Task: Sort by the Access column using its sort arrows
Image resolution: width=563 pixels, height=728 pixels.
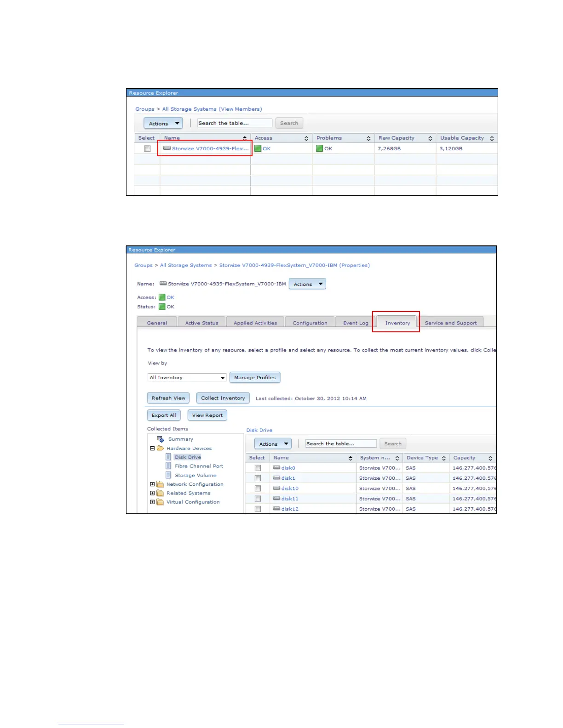Action: click(306, 138)
